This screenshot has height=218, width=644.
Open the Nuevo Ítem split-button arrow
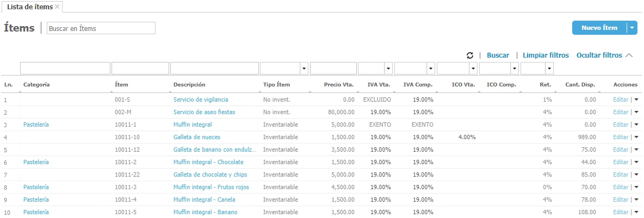(631, 28)
